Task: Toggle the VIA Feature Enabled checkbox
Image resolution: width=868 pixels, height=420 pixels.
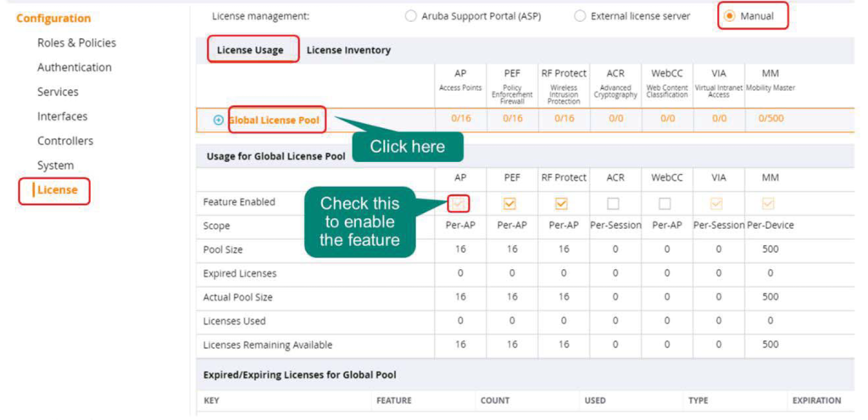Action: click(717, 204)
